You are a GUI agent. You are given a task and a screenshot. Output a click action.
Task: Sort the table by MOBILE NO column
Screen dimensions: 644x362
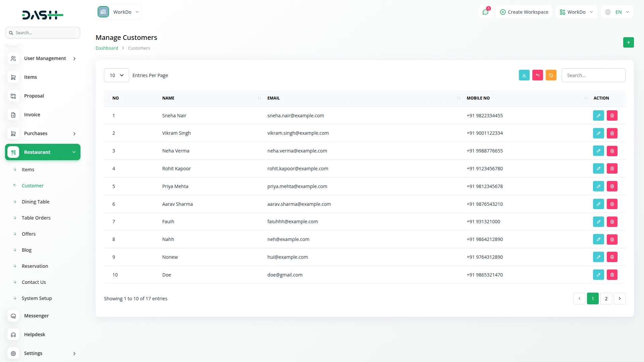click(585, 98)
